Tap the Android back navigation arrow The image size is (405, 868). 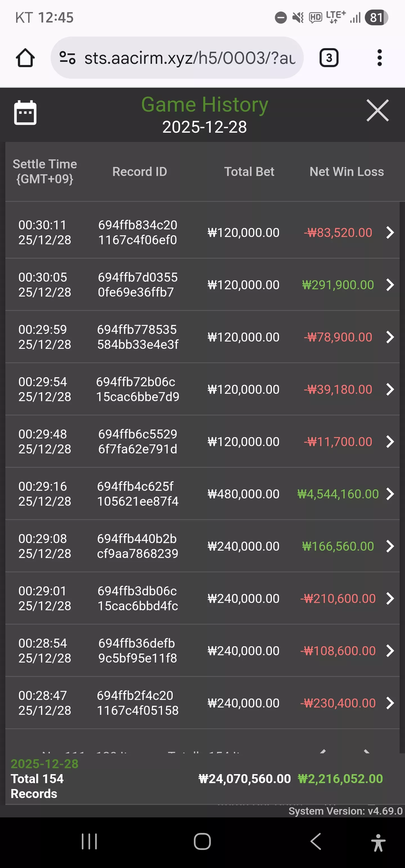pyautogui.click(x=316, y=841)
